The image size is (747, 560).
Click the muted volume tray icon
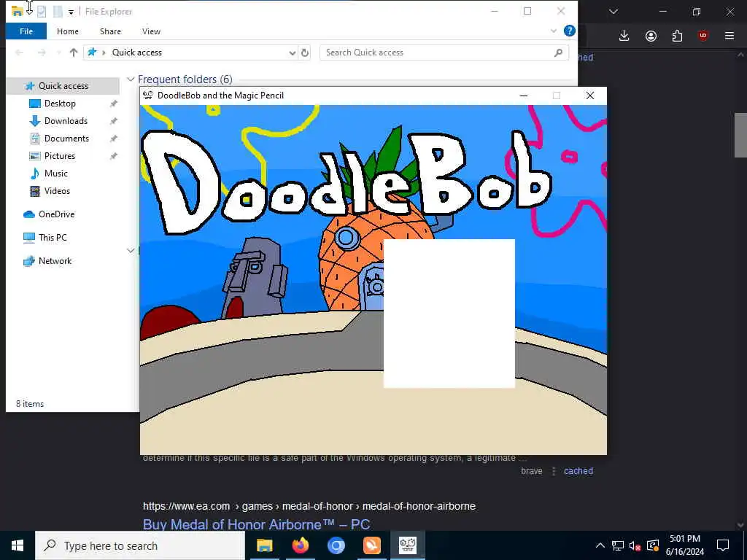pyautogui.click(x=635, y=545)
